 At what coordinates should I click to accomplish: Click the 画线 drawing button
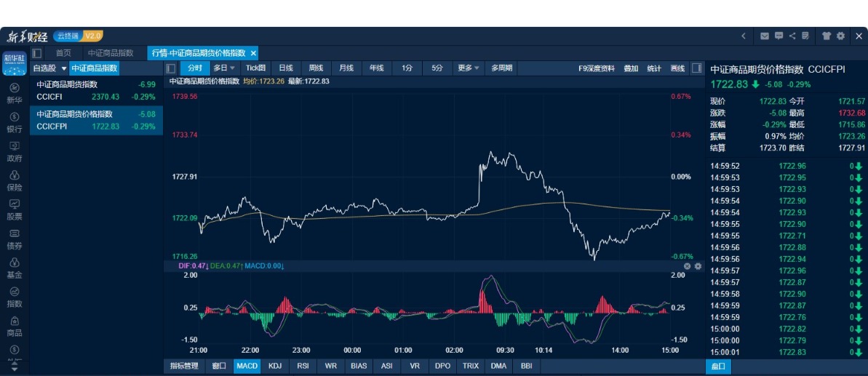pyautogui.click(x=677, y=68)
